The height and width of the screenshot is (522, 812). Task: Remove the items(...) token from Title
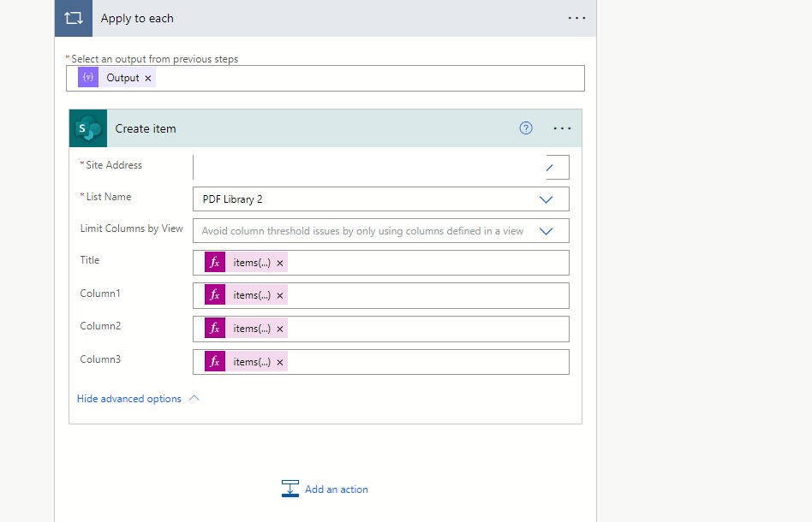[279, 264]
